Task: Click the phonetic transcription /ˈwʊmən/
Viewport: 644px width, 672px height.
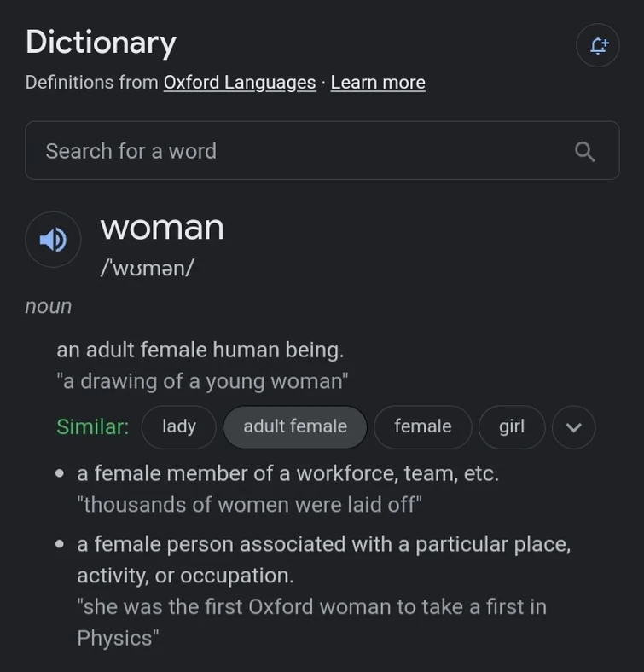Action: pos(147,268)
